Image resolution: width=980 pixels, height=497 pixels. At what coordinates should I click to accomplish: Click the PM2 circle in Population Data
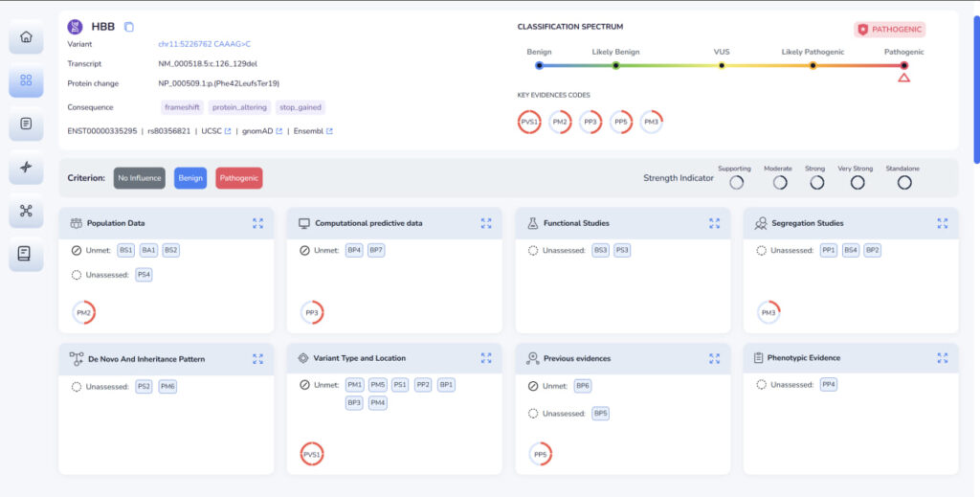83,312
